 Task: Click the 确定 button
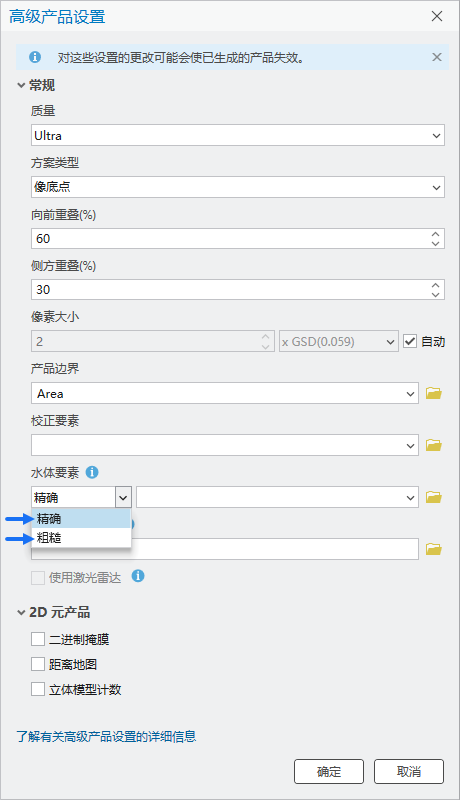pyautogui.click(x=329, y=771)
